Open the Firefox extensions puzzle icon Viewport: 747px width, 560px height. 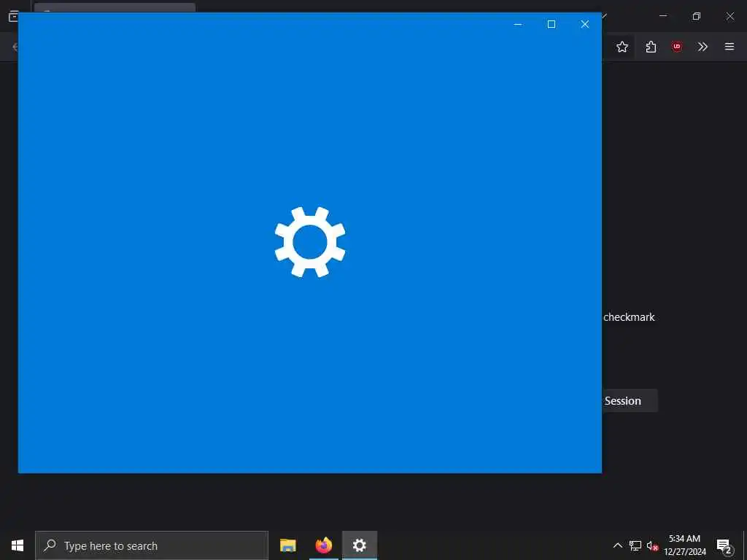coord(651,47)
